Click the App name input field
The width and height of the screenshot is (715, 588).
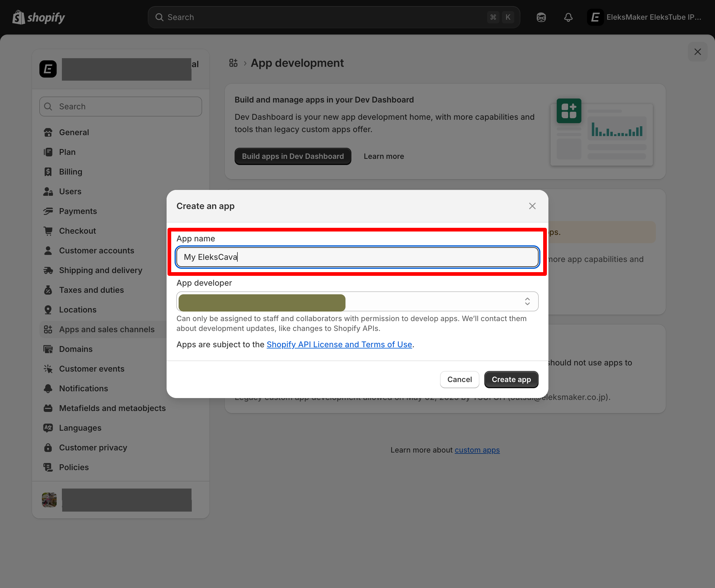pyautogui.click(x=357, y=257)
